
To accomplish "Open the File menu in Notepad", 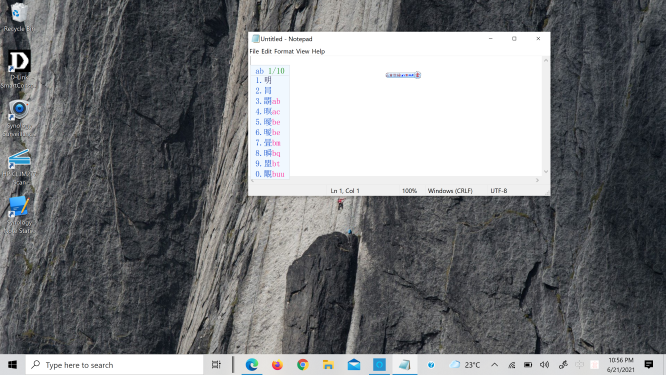I will pyautogui.click(x=254, y=51).
